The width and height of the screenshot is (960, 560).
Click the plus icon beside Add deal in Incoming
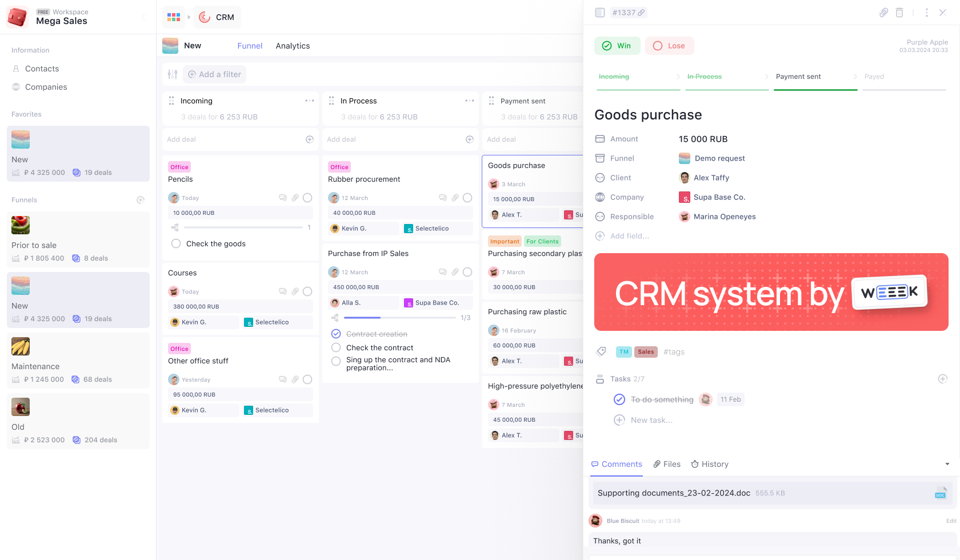tap(309, 139)
